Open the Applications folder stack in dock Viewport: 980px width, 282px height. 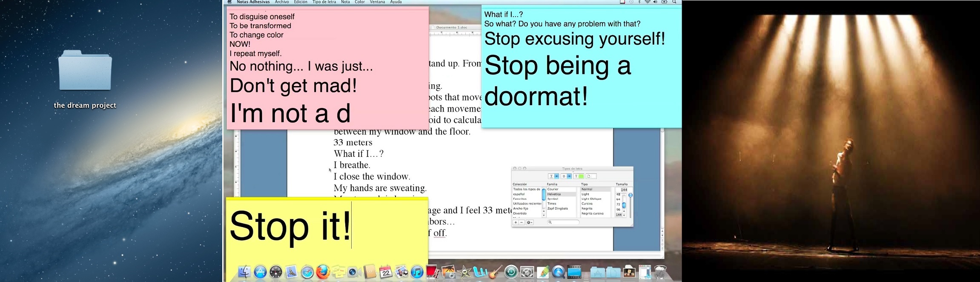[598, 272]
